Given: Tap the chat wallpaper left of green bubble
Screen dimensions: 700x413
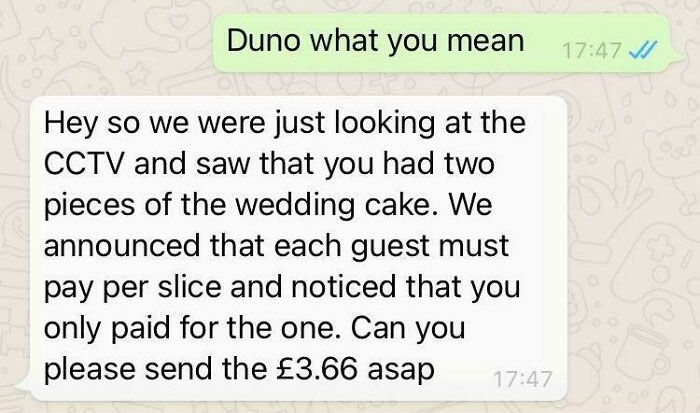Looking at the screenshot, I should [x=107, y=45].
